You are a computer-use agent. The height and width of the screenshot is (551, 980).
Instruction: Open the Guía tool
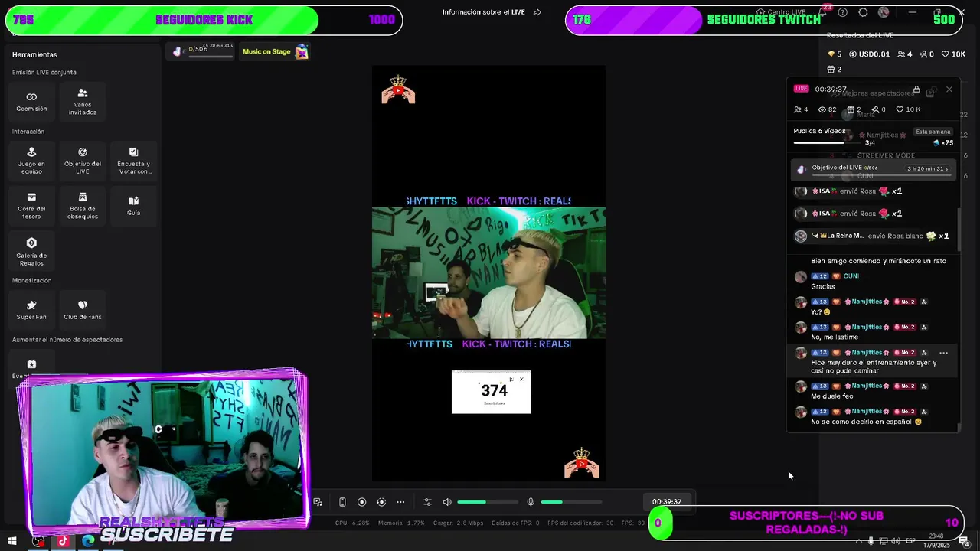coord(134,206)
